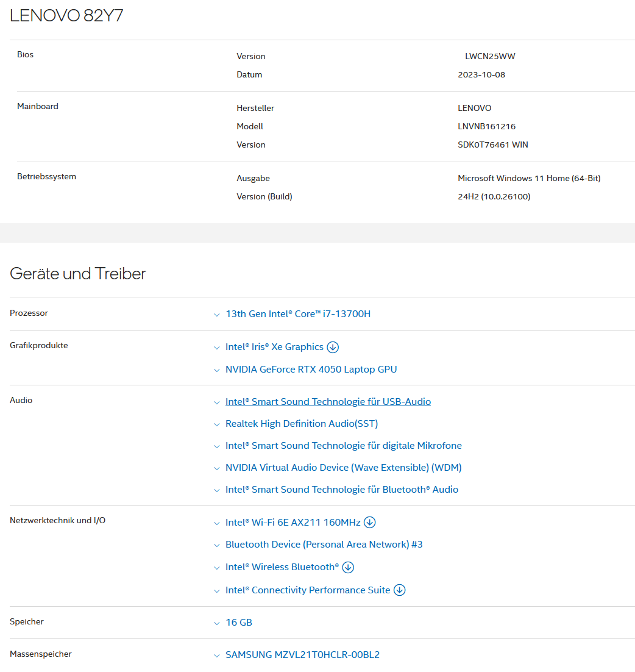Click the LENOVO 82Y7 heading
Viewport: 635px width, 672px height.
(x=66, y=15)
